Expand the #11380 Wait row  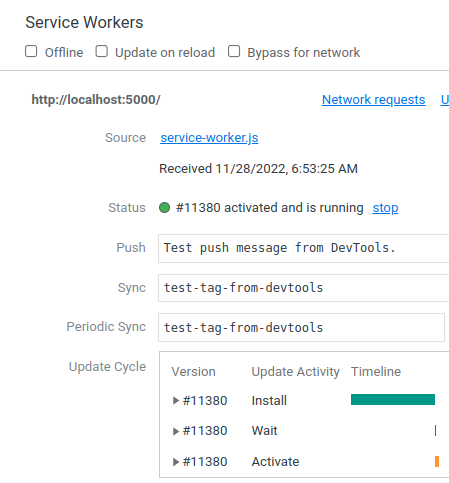[x=176, y=431]
